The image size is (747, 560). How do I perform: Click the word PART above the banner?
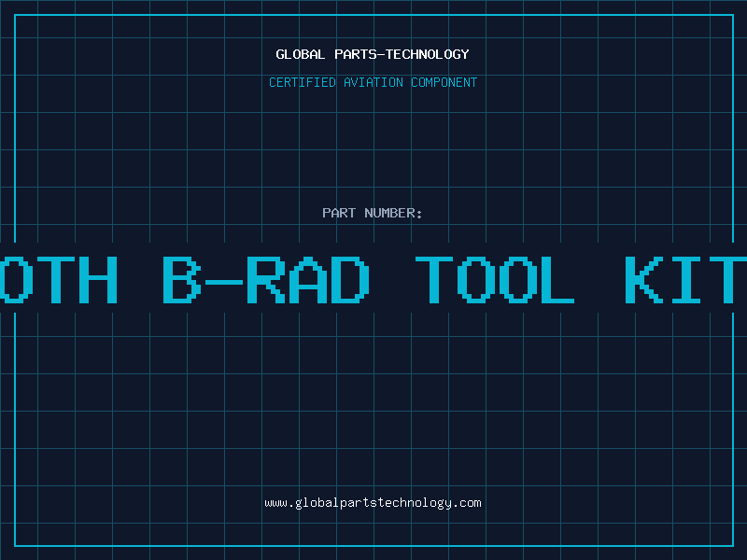click(x=339, y=213)
